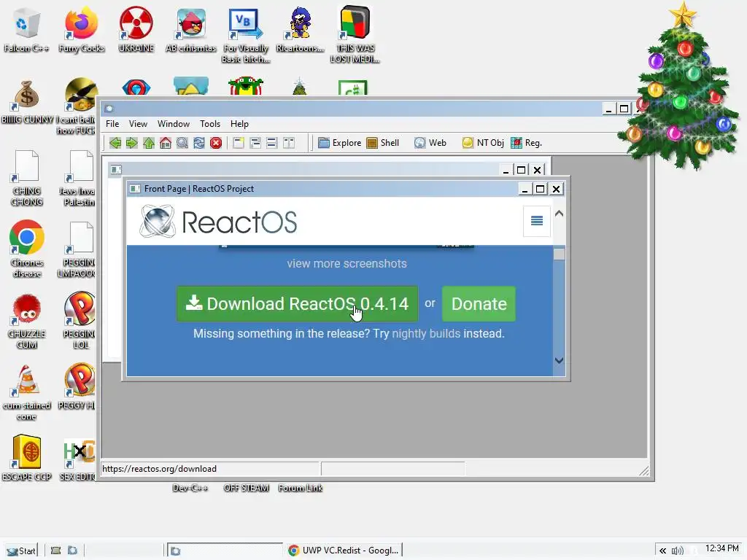Open the Falcon C++ desktop icon

(26, 29)
